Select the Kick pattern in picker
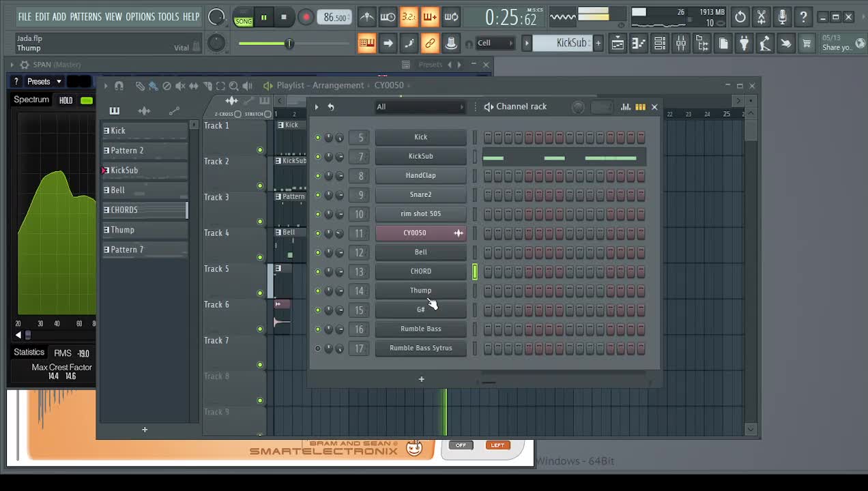The width and height of the screenshot is (868, 491). click(145, 131)
